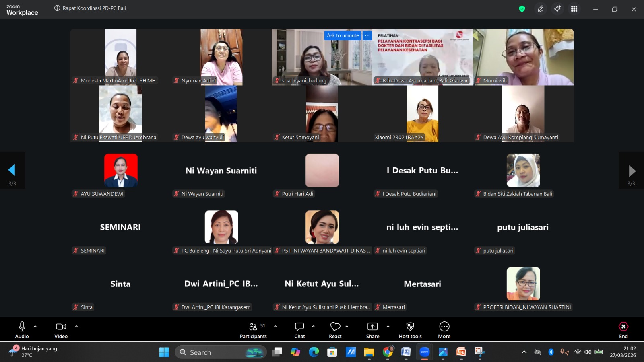The height and width of the screenshot is (362, 644).
Task: Open Host tools shield icon
Action: pyautogui.click(x=410, y=330)
